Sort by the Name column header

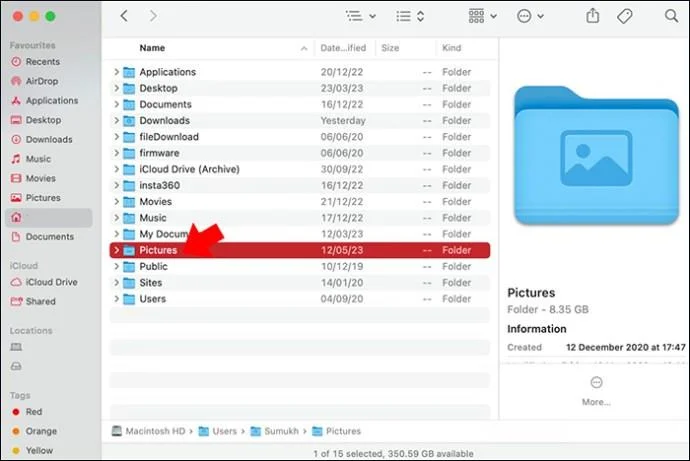(152, 48)
